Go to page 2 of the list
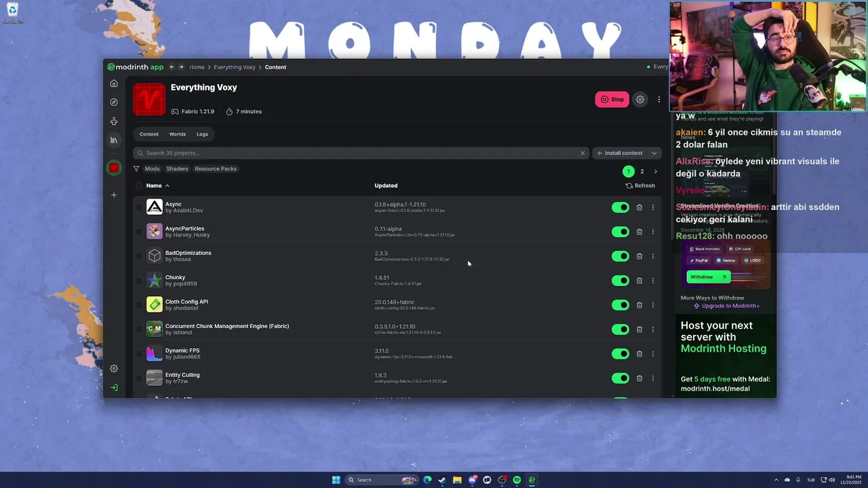 click(642, 171)
